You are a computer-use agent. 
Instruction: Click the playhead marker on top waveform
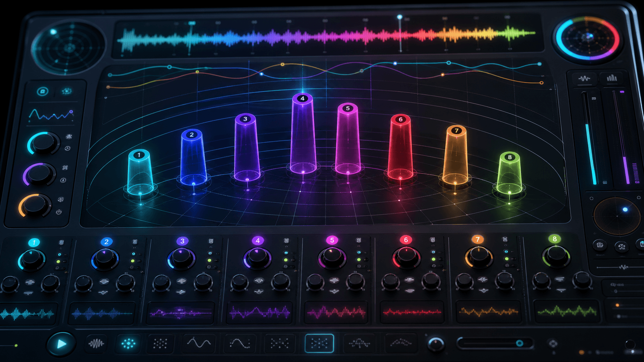pos(400,17)
